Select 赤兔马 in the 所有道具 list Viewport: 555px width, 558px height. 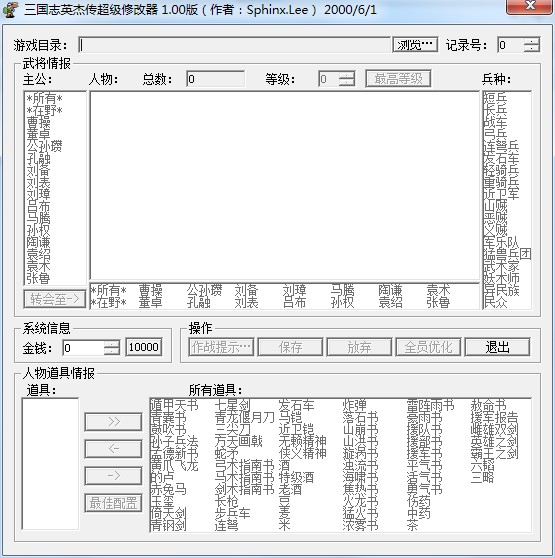[x=168, y=489]
